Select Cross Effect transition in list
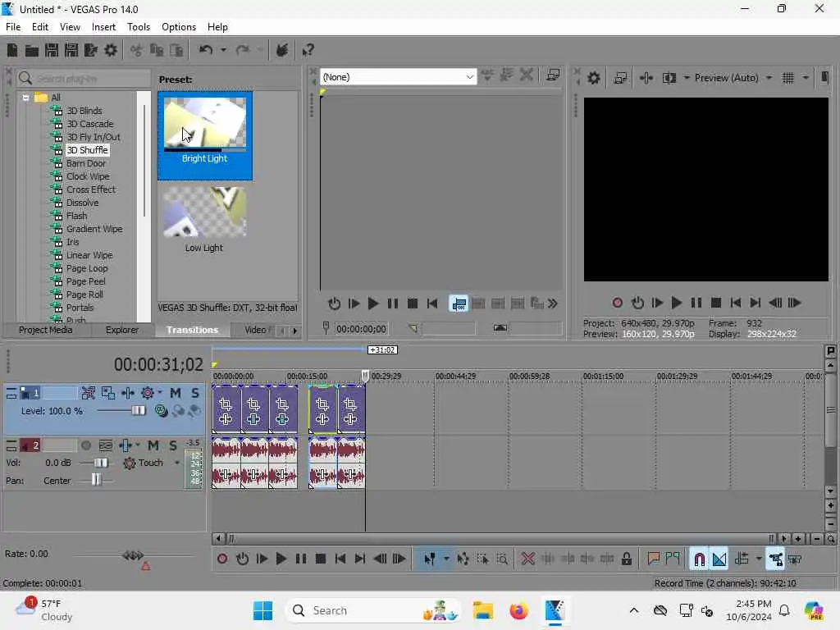This screenshot has height=630, width=840. pos(90,189)
